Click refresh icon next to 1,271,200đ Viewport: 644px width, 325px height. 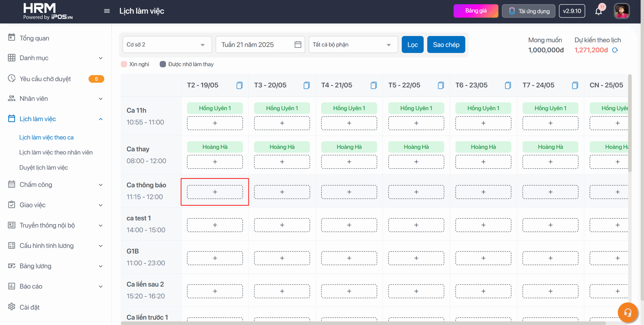pyautogui.click(x=615, y=50)
